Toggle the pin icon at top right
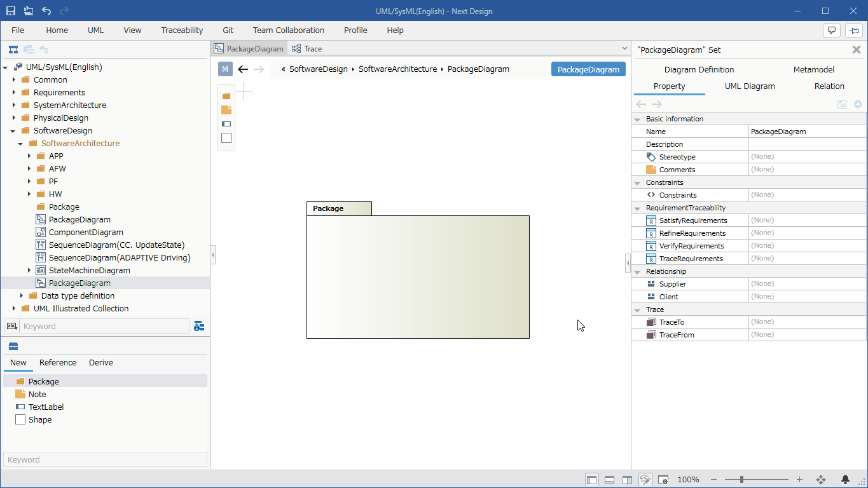 pos(853,30)
